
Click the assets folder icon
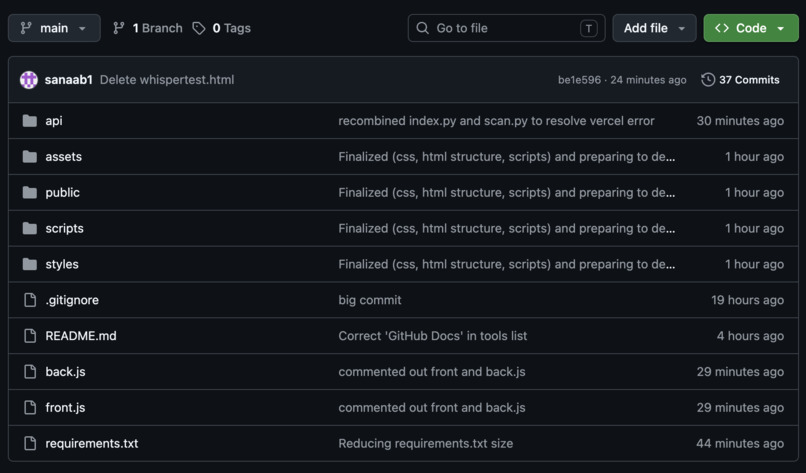click(30, 156)
